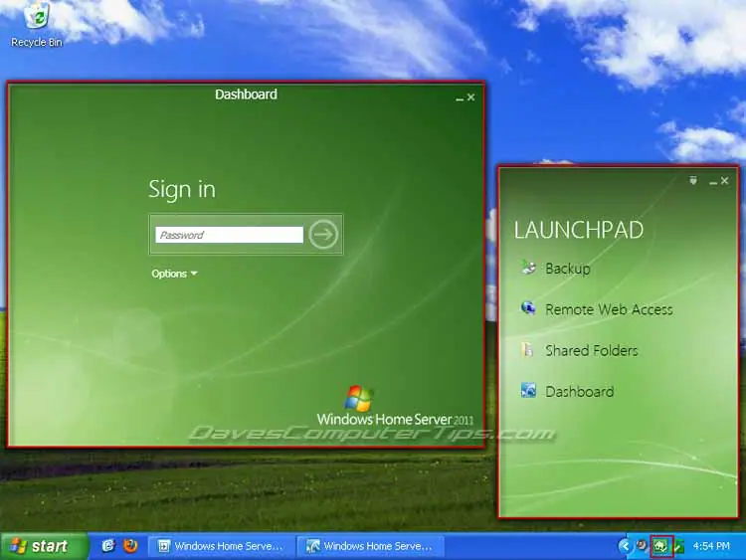Click the Backup icon in Launchpad
Viewport: 746px width, 560px height.
[x=528, y=268]
